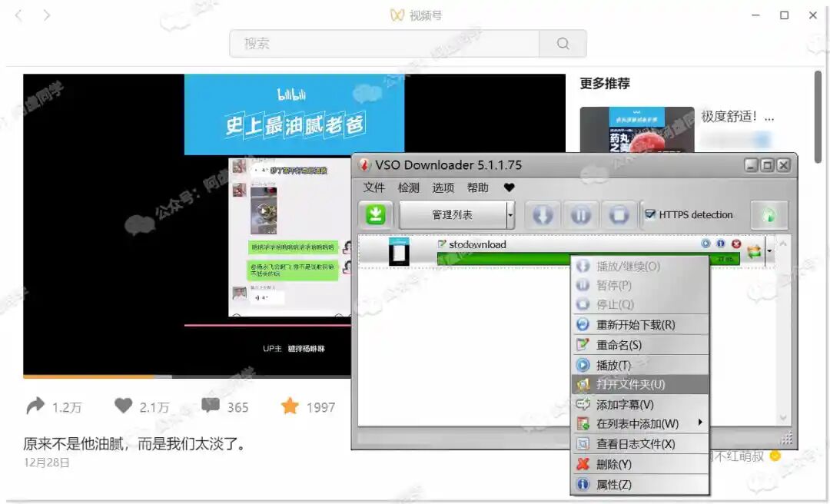Select 添加字幕(V) from the context menu
This screenshot has width=830, height=504.
coord(640,404)
